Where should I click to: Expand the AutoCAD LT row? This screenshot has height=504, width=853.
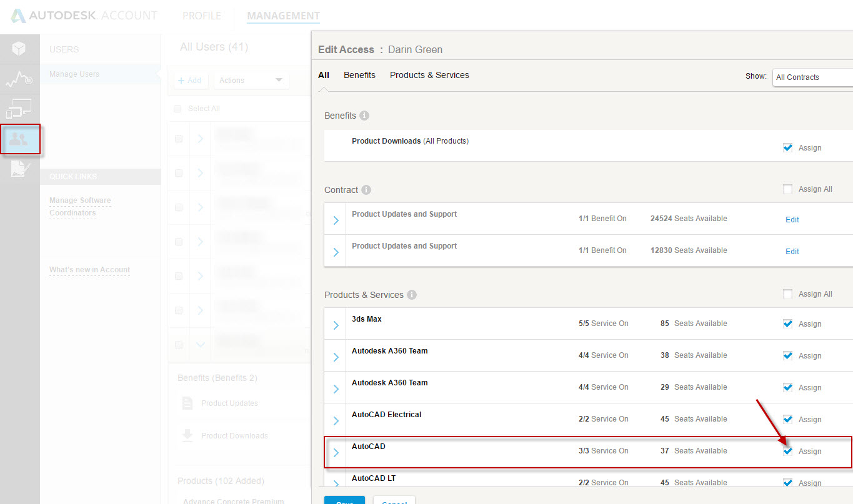[336, 483]
